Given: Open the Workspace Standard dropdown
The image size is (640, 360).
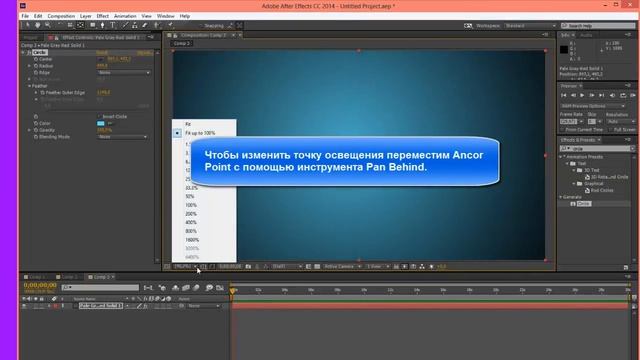Looking at the screenshot, I should click(530, 26).
